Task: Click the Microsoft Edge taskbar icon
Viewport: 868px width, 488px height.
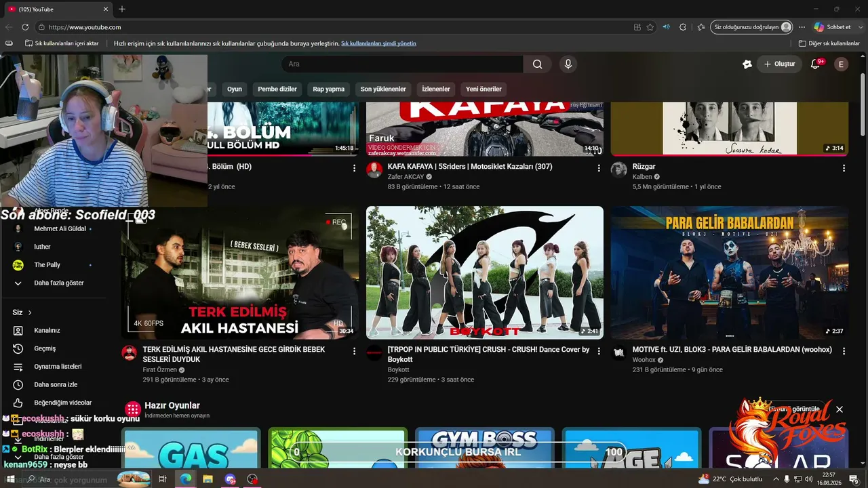Action: click(185, 479)
